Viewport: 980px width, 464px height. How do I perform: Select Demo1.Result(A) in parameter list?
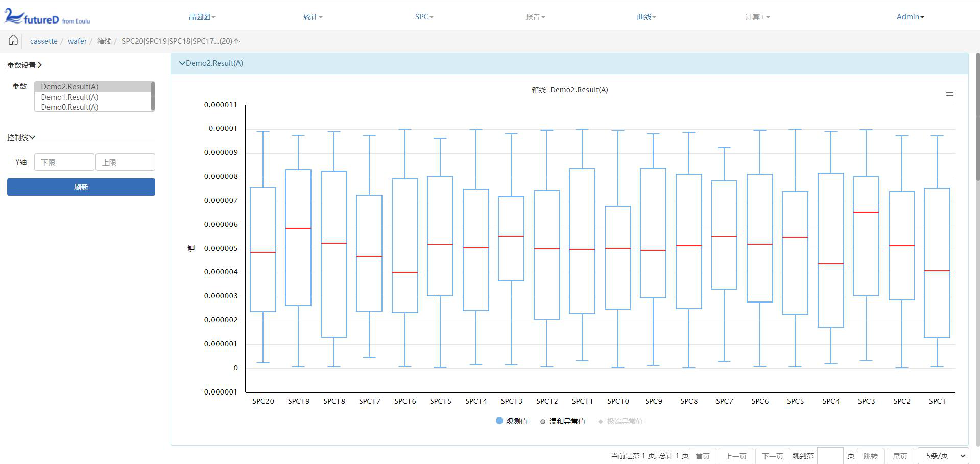tap(93, 97)
